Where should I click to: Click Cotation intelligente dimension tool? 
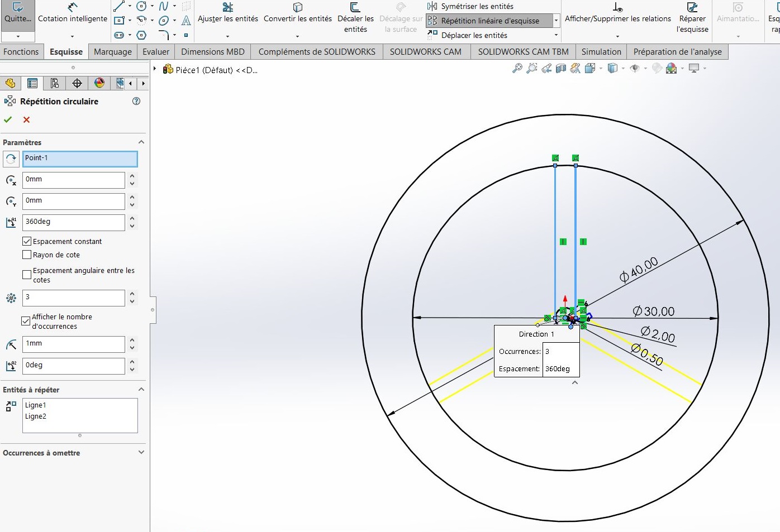coord(73,13)
